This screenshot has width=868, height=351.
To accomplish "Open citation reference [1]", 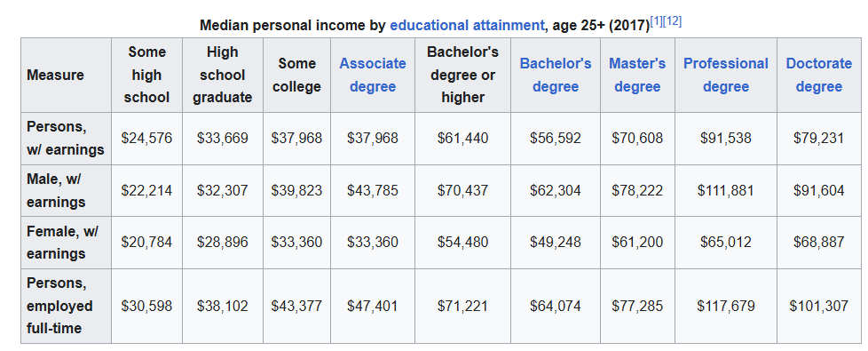I will (x=655, y=21).
